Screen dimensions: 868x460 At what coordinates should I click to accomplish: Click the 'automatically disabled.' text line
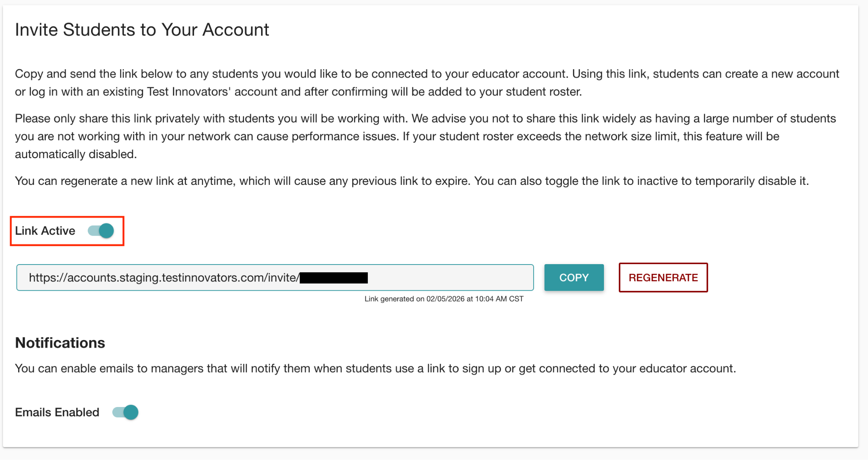pyautogui.click(x=76, y=154)
